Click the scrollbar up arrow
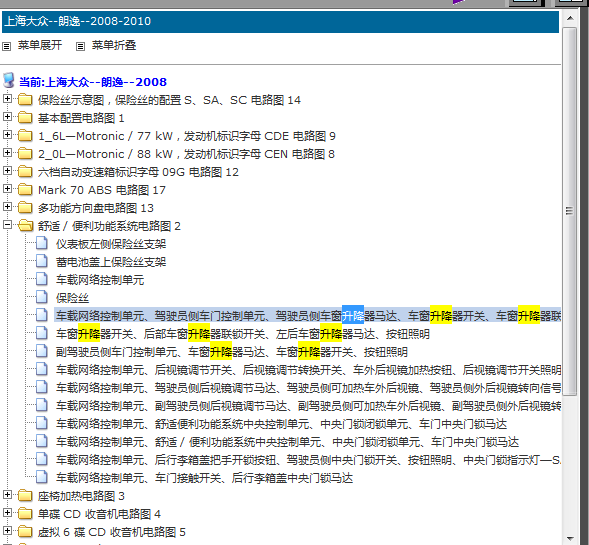589x545 pixels. tap(570, 18)
